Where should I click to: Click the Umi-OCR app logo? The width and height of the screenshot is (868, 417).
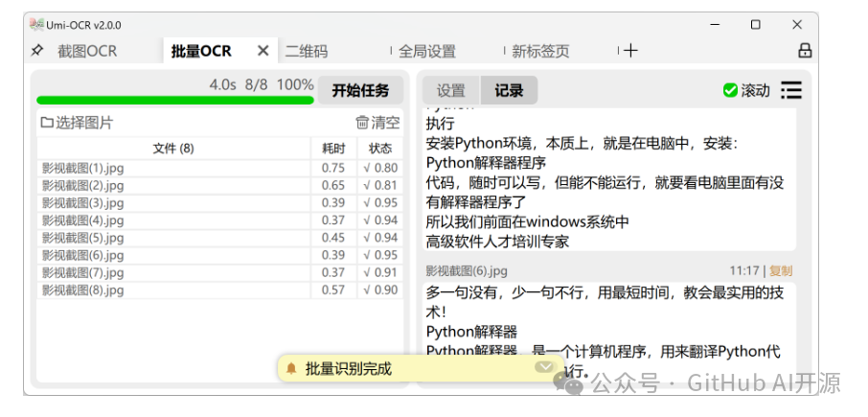pos(36,25)
